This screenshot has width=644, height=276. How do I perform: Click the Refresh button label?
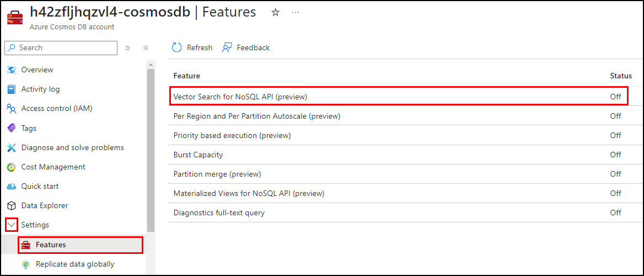coord(199,47)
